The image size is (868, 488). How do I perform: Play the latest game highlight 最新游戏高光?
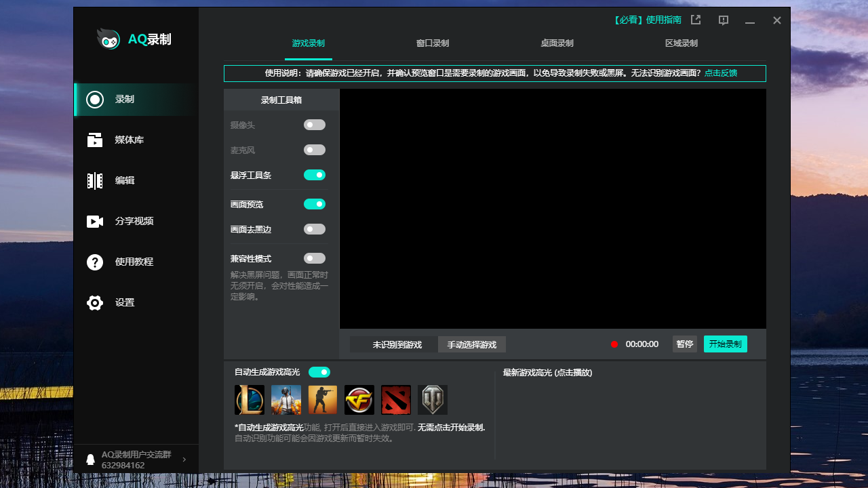pyautogui.click(x=547, y=372)
